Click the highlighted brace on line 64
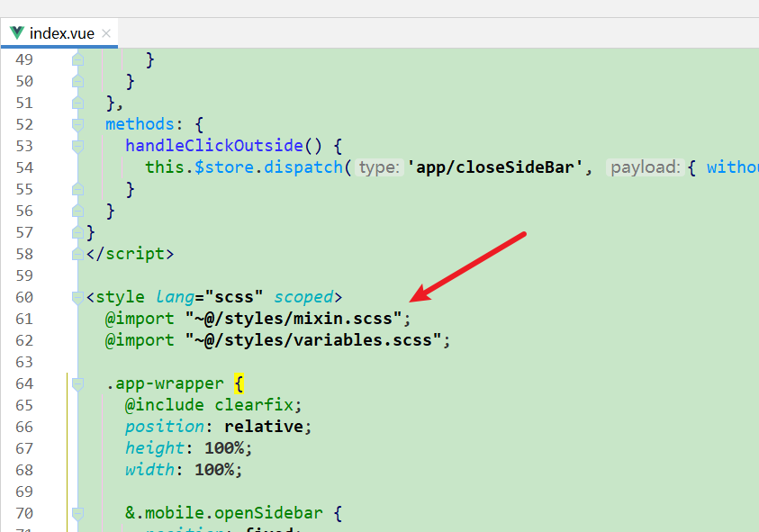Image resolution: width=759 pixels, height=532 pixels. [x=237, y=383]
